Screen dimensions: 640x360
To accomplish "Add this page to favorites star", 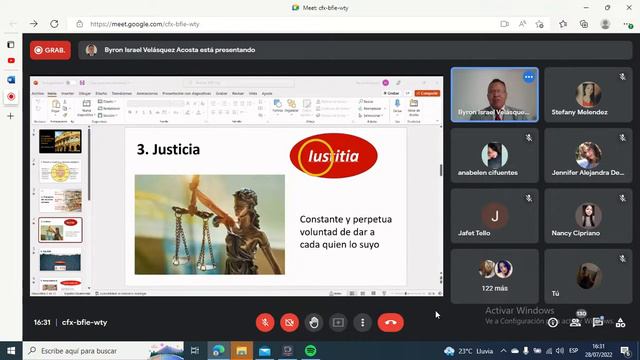I will click(540, 24).
